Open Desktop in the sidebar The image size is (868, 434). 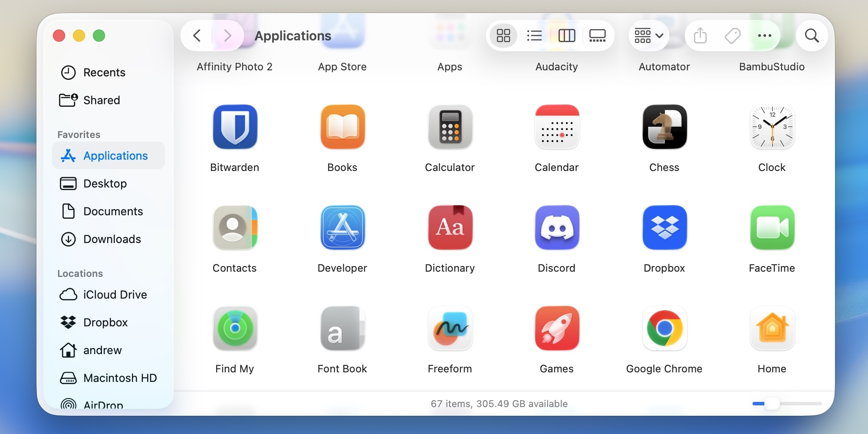pyautogui.click(x=108, y=184)
